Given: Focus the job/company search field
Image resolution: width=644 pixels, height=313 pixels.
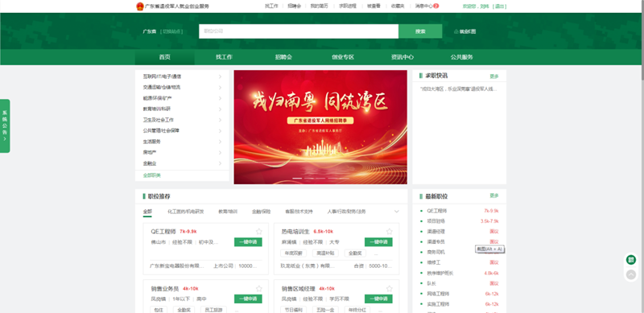Looking at the screenshot, I should (299, 31).
